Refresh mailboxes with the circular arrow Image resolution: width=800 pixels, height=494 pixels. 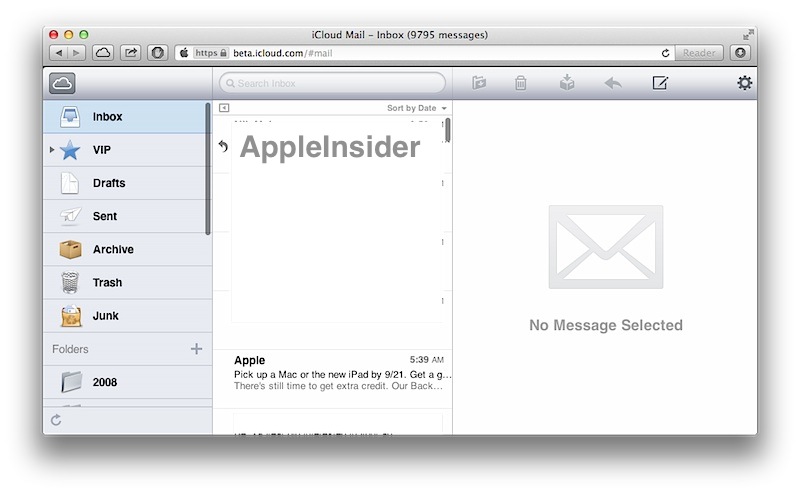coord(56,420)
